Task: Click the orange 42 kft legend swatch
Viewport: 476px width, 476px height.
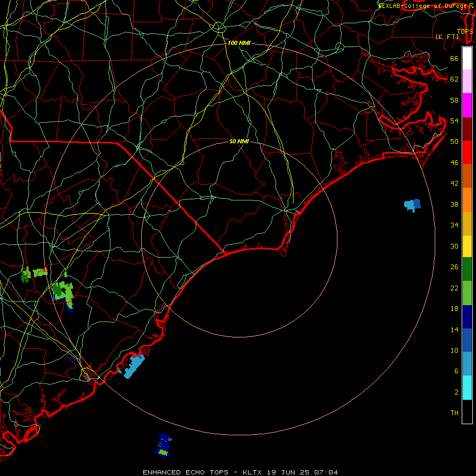Action: [467, 200]
